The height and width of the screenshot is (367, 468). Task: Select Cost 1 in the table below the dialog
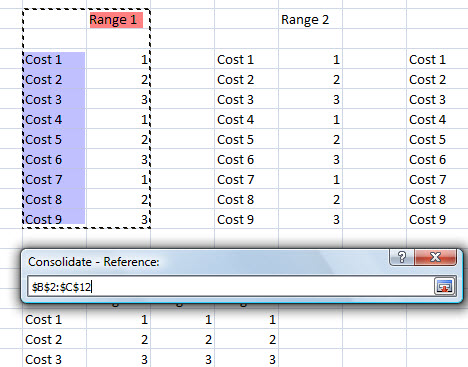click(43, 320)
